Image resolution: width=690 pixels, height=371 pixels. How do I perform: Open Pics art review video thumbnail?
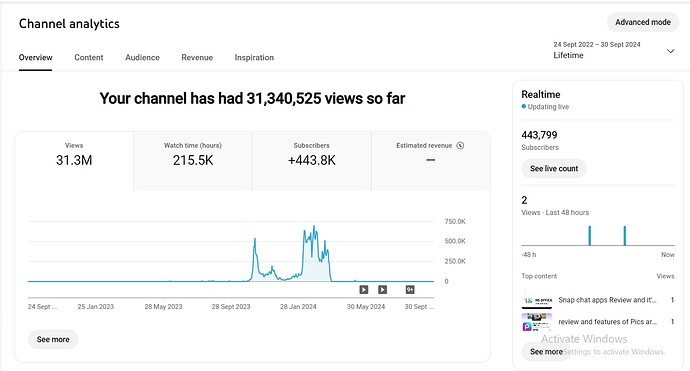tap(536, 322)
